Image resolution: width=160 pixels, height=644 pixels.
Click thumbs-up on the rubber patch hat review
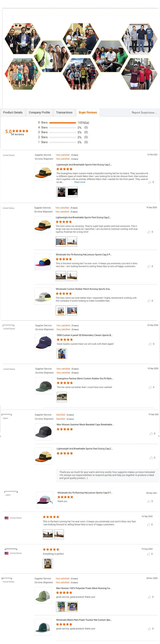pyautogui.click(x=149, y=301)
